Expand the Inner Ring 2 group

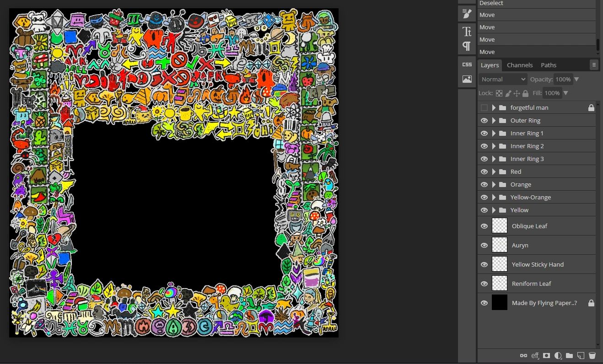tap(493, 146)
